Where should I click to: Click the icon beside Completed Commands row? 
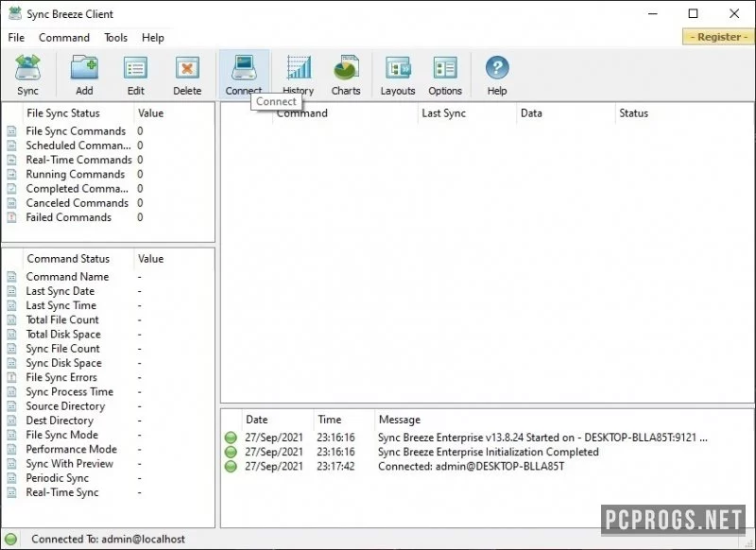click(12, 189)
